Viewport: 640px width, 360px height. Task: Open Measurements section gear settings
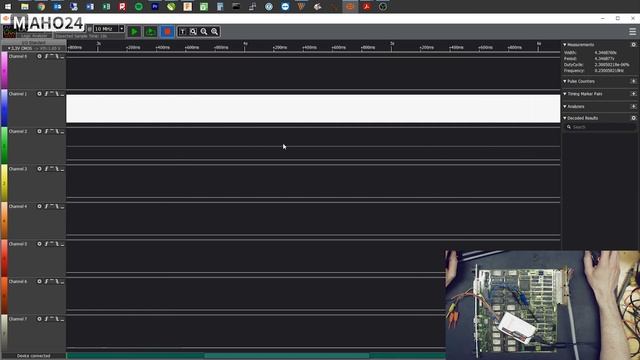pyautogui.click(x=633, y=44)
